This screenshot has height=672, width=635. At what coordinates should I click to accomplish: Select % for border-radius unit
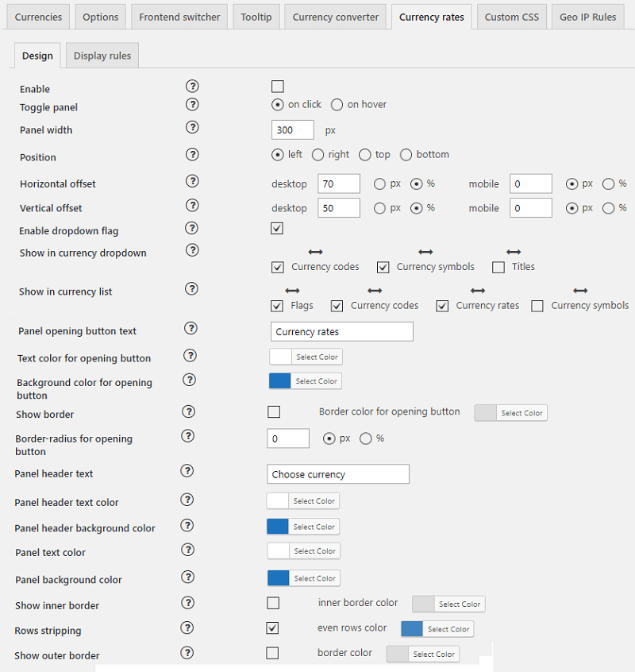pos(366,438)
